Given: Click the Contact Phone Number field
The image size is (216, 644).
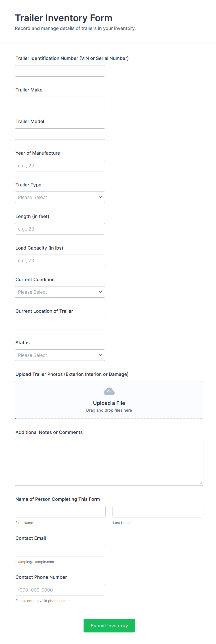Looking at the screenshot, I should (x=60, y=589).
